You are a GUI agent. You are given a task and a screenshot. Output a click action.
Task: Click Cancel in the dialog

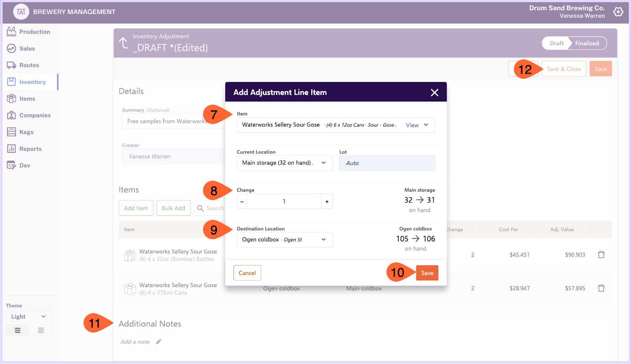pyautogui.click(x=247, y=273)
